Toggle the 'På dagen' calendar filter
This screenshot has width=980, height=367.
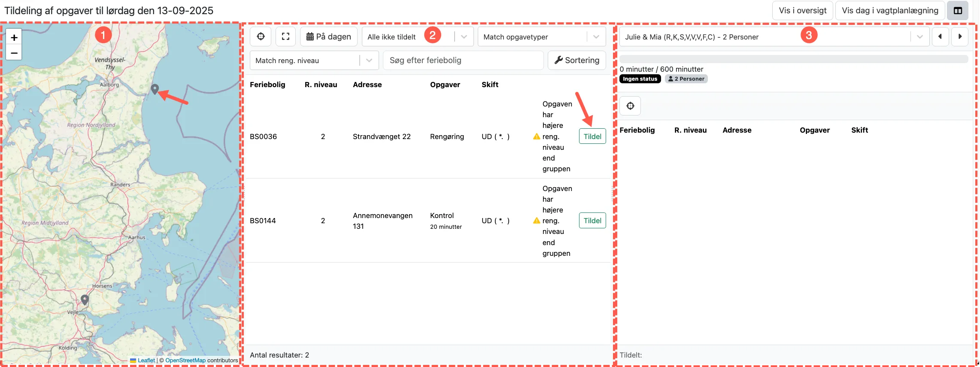pyautogui.click(x=328, y=36)
